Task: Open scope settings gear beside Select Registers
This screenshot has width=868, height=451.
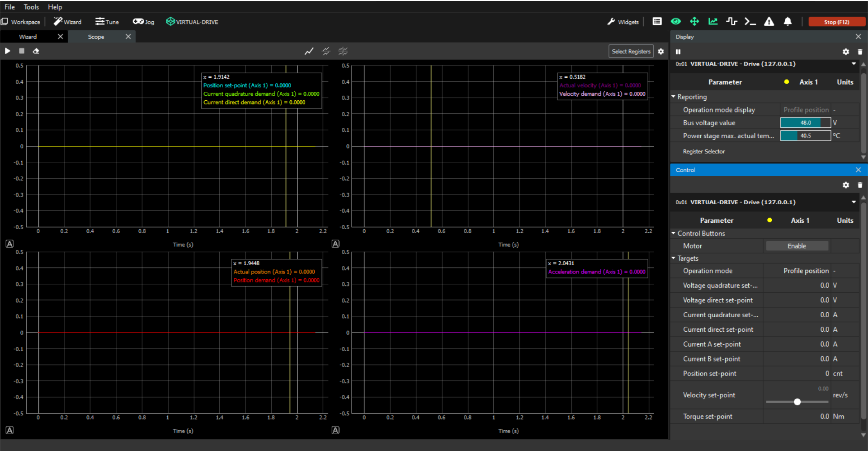Action: point(661,52)
